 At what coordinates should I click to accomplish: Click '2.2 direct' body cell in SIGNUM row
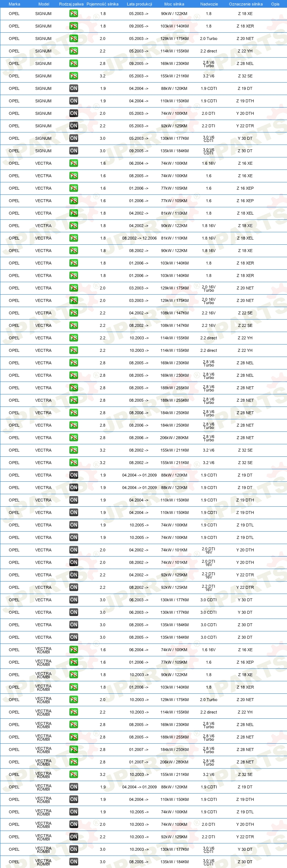[208, 51]
